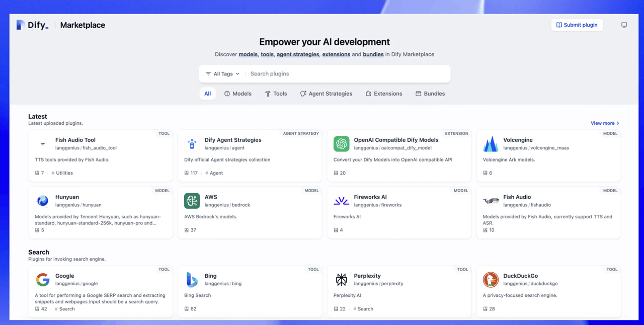This screenshot has width=644, height=325.
Task: Click the models link in the subtitle
Action: tap(248, 54)
